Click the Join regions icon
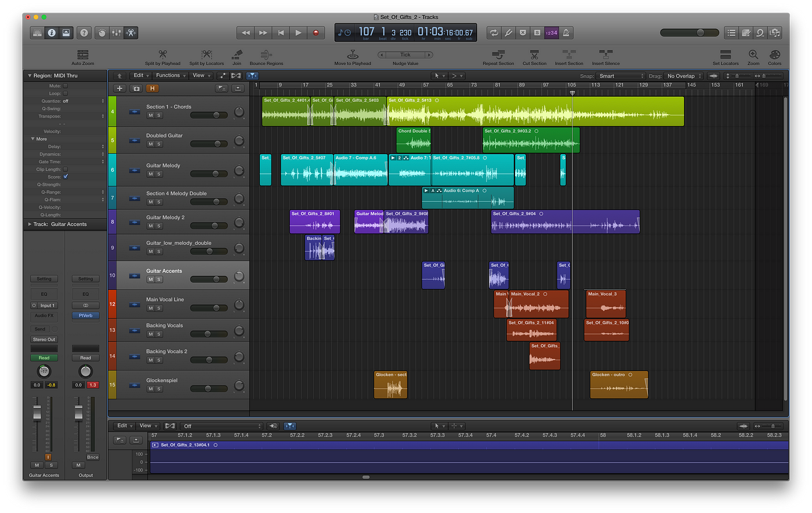Viewport: 812px width, 513px height. point(237,54)
